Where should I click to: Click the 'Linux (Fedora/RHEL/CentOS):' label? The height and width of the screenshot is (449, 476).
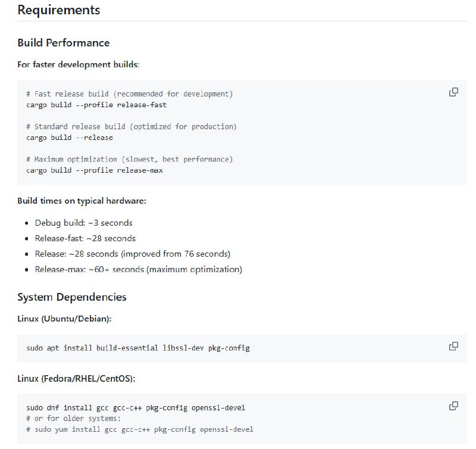pos(77,379)
